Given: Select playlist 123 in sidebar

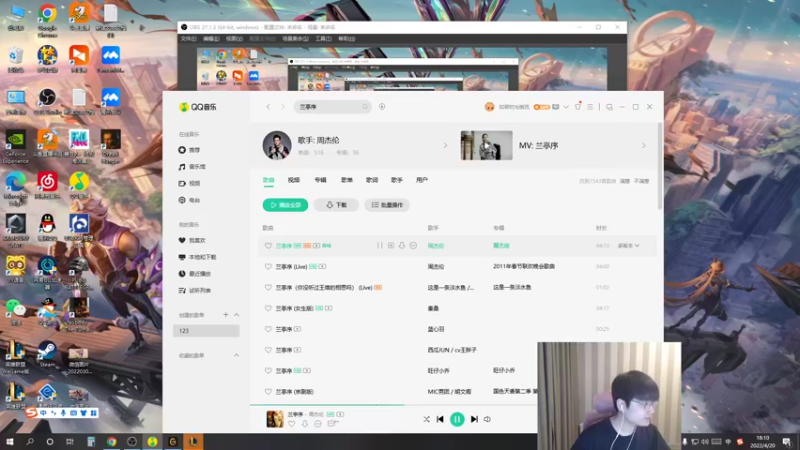Looking at the screenshot, I should [x=206, y=331].
